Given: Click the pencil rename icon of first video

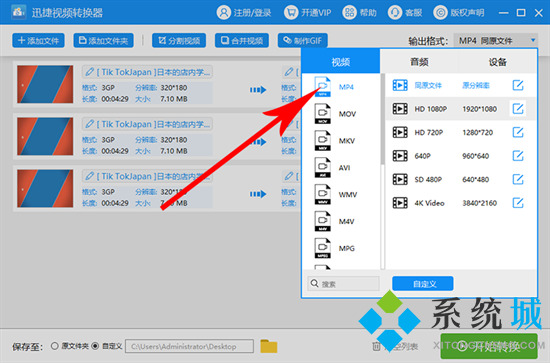Looking at the screenshot, I should [89, 72].
